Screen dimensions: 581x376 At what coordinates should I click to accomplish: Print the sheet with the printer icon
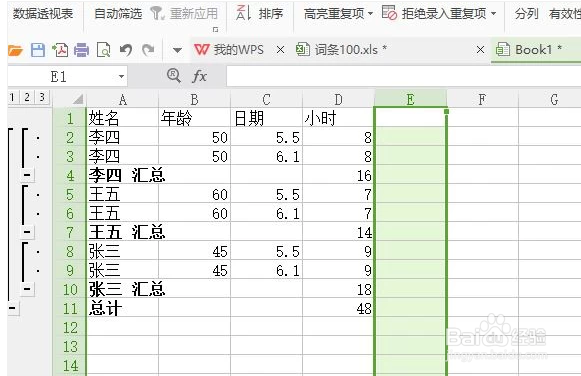coord(82,50)
